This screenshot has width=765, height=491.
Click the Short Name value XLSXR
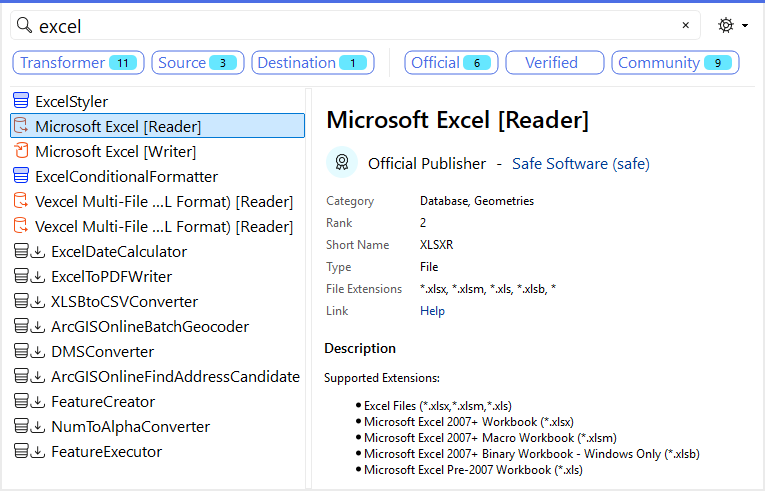click(x=437, y=245)
